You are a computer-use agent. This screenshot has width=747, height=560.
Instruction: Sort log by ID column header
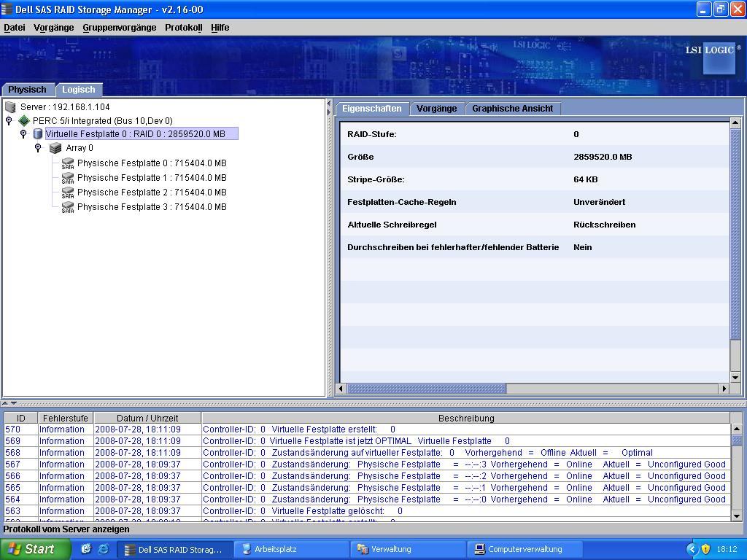21,418
